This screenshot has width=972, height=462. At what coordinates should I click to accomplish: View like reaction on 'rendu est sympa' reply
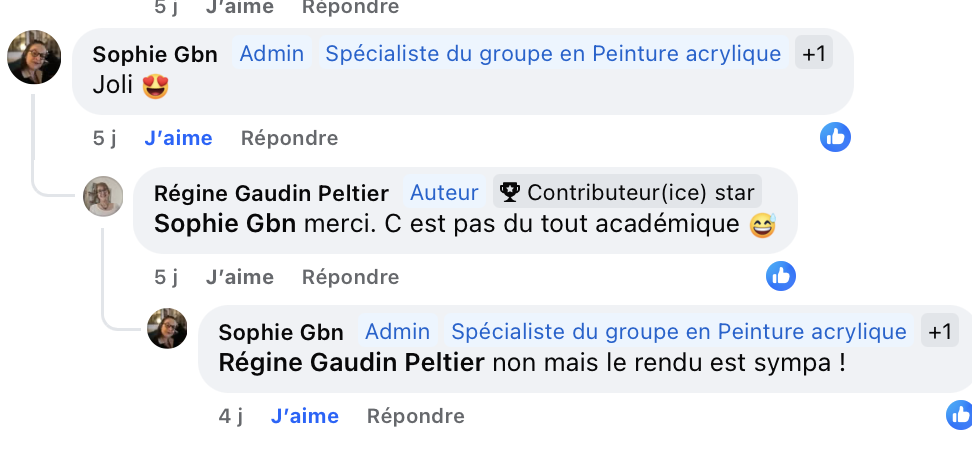[960, 415]
